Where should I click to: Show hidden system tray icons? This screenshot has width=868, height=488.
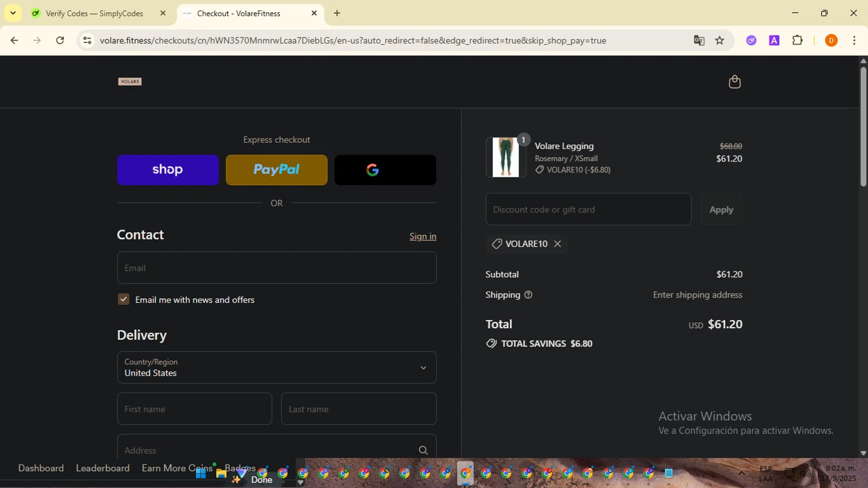[x=741, y=473]
